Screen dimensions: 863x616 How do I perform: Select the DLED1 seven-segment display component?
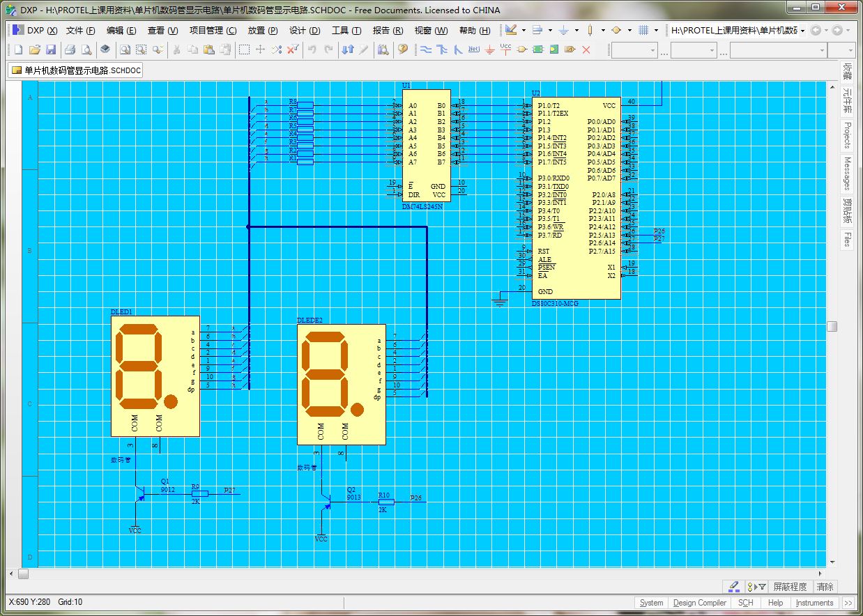pyautogui.click(x=155, y=376)
